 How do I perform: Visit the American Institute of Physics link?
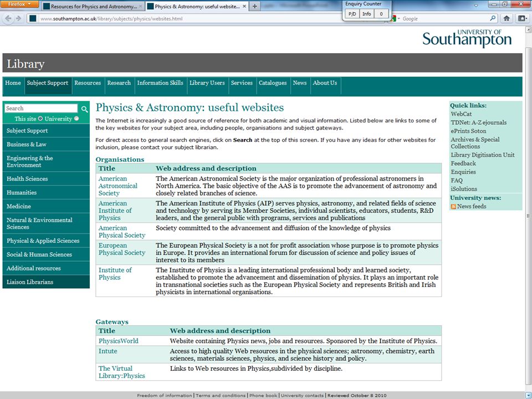pos(115,211)
